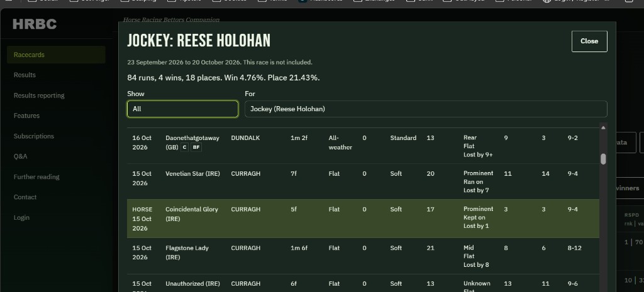Click the 16 Oct 2026 date cell
This screenshot has height=292, width=644.
click(142, 143)
